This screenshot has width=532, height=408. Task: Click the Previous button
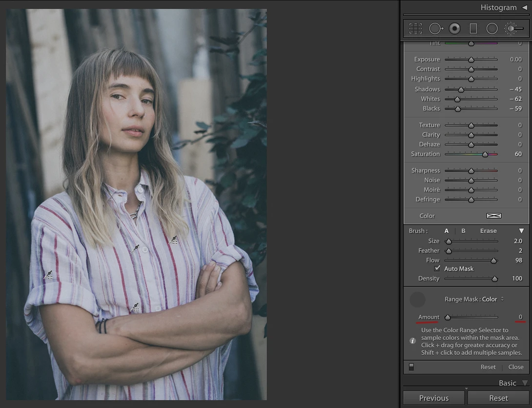coord(433,398)
